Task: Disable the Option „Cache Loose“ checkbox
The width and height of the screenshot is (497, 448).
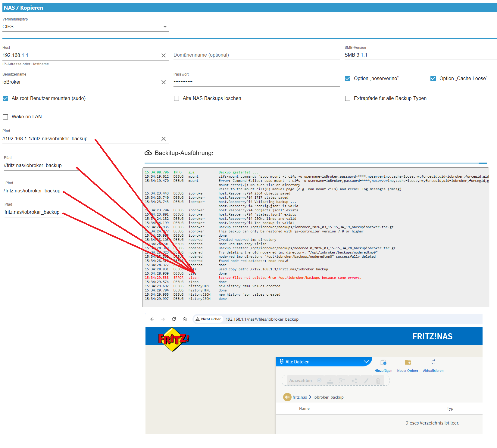Action: pyautogui.click(x=433, y=79)
